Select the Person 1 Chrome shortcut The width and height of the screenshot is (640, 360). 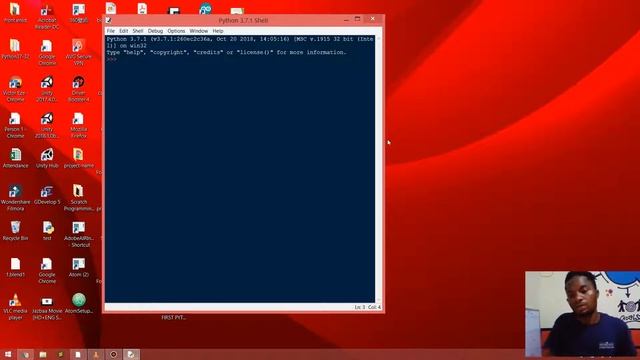[15, 125]
